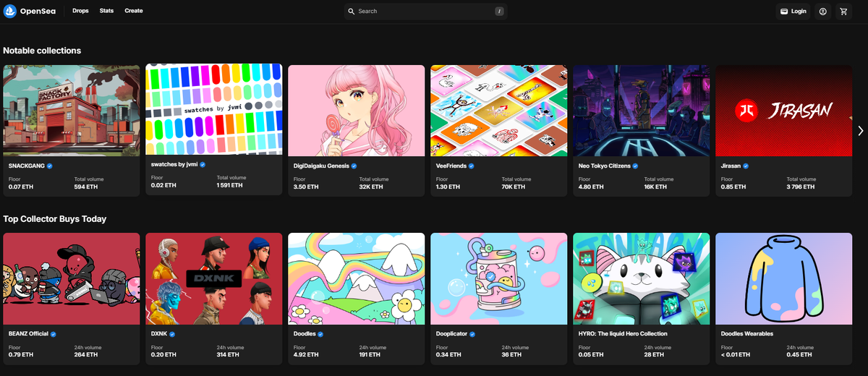868x376 pixels.
Task: Click BEANZ Official verified badge
Action: coord(54,334)
